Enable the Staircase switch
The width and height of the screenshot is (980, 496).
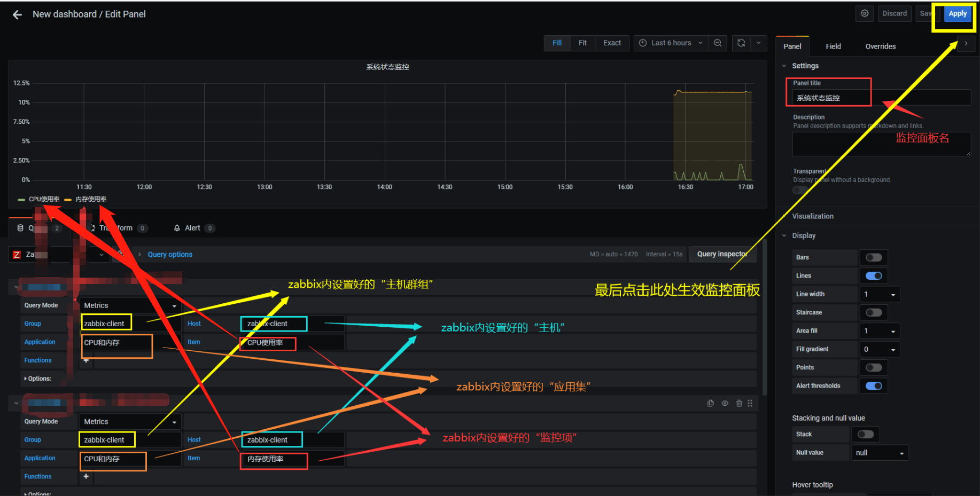[874, 312]
